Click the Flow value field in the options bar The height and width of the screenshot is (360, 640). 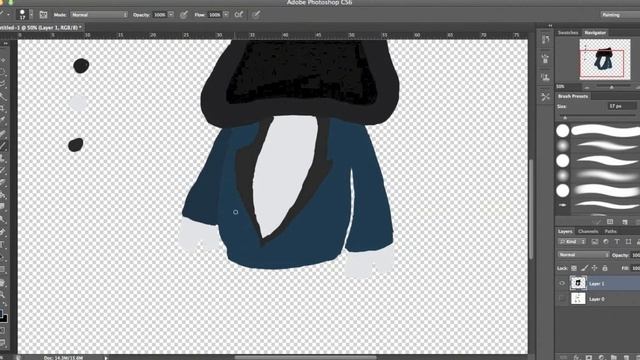pos(214,15)
